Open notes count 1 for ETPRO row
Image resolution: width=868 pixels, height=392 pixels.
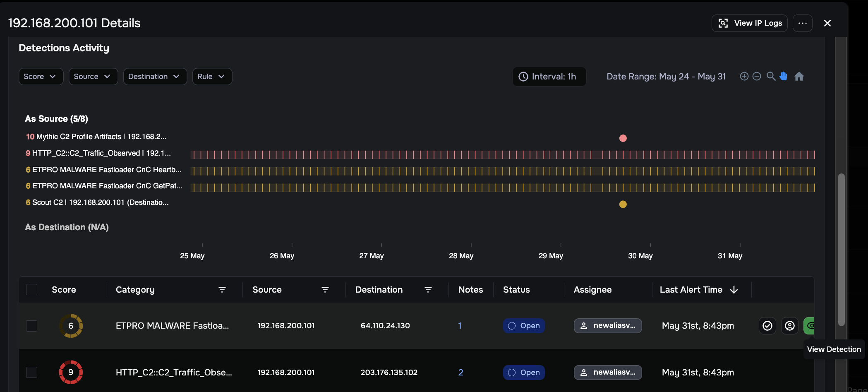pos(460,326)
